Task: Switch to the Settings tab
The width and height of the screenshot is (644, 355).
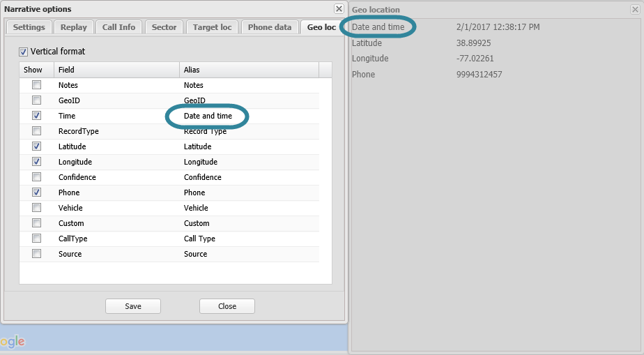Action: pos(29,27)
